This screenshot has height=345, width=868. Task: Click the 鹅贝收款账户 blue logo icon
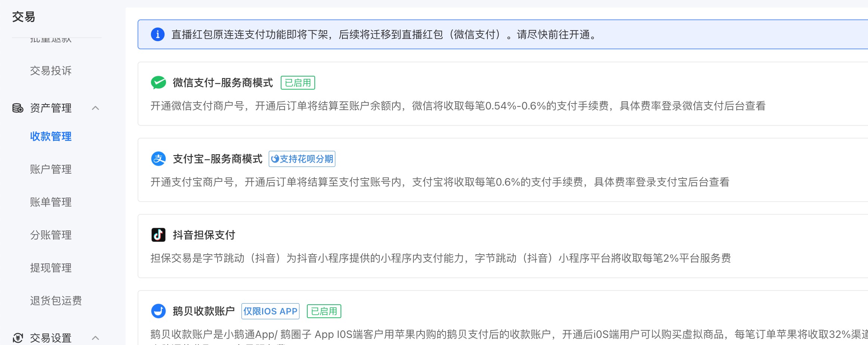click(x=158, y=311)
